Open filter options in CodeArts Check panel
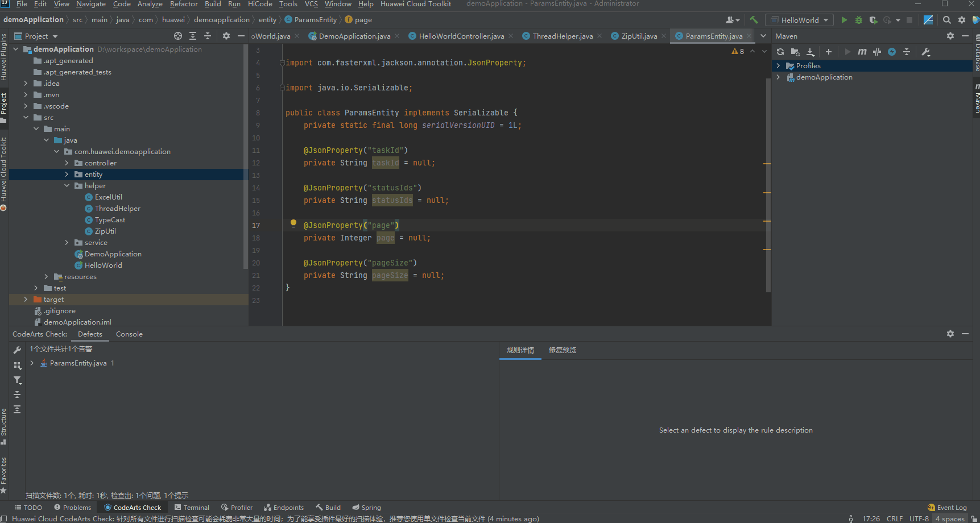Image resolution: width=980 pixels, height=523 pixels. 18,380
